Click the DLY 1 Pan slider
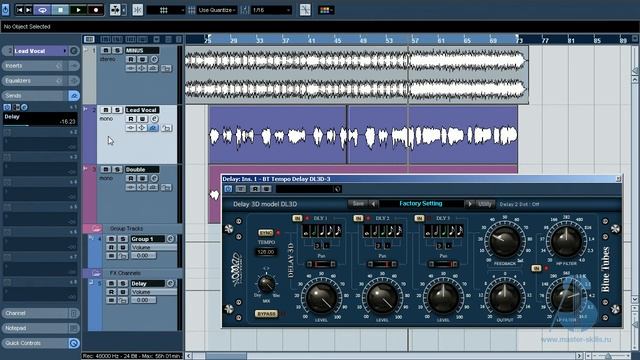The height and width of the screenshot is (360, 640). pyautogui.click(x=321, y=264)
